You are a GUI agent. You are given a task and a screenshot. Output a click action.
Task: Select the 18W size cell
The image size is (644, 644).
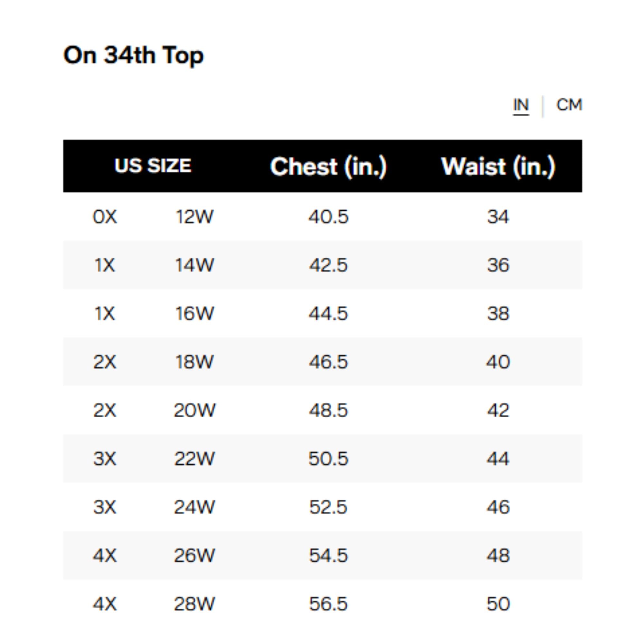[194, 362]
